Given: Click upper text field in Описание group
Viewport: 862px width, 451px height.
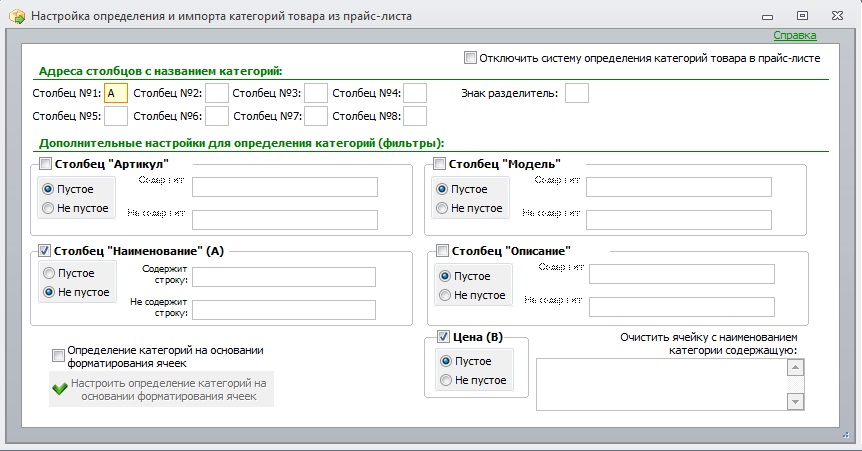Looking at the screenshot, I should point(682,274).
